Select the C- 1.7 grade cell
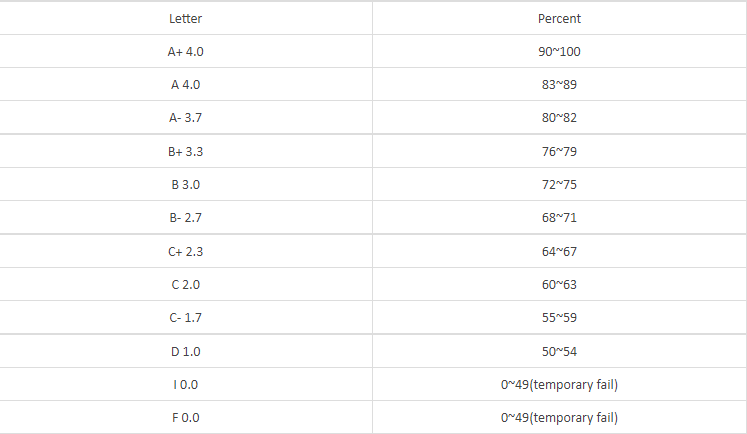 [186, 318]
